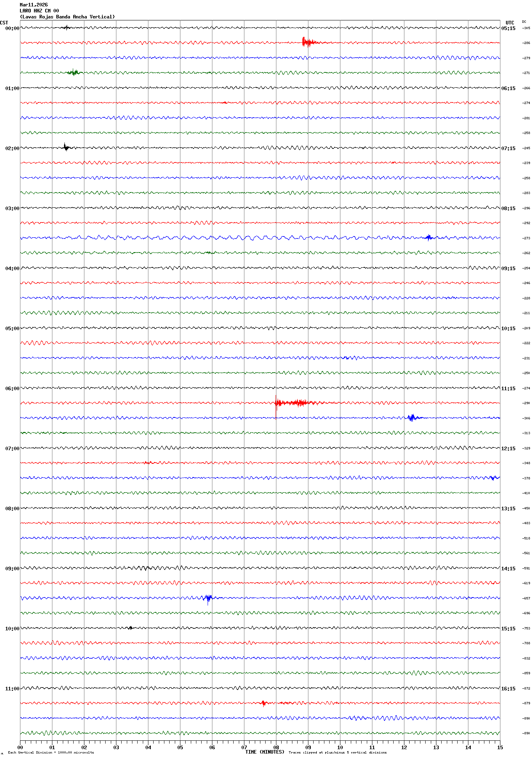This screenshot has height=758, width=532.
Task: Click the small black burst on the 10:00 CST trace
Action: pyautogui.click(x=130, y=628)
